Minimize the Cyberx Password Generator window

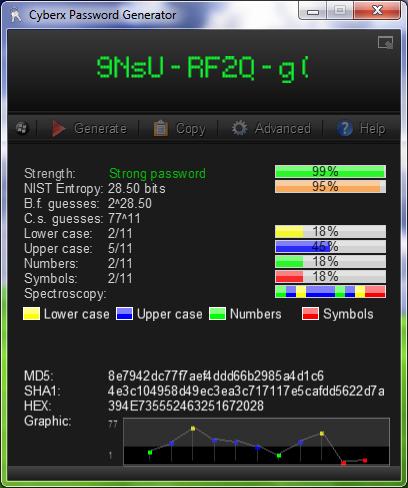point(313,12)
